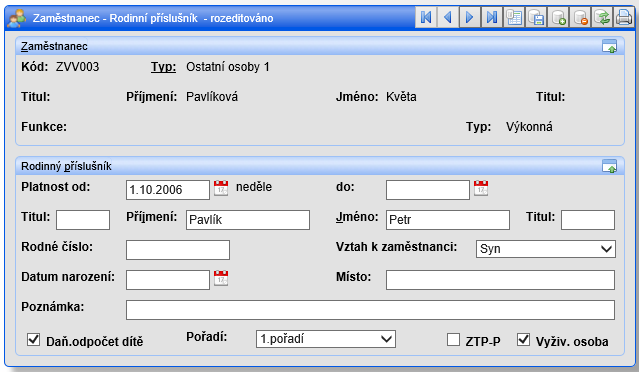Add a new database record
Image resolution: width=639 pixels, height=372 pixels.
pyautogui.click(x=558, y=18)
